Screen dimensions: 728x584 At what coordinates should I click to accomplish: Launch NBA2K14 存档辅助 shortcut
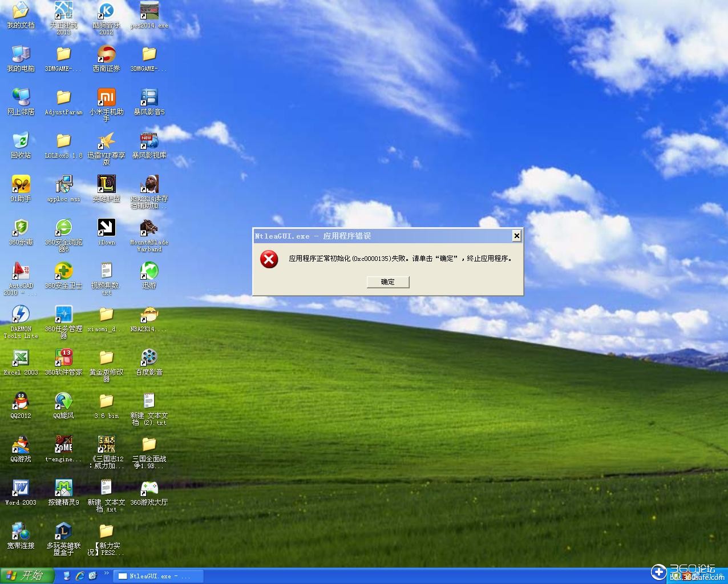(x=149, y=192)
